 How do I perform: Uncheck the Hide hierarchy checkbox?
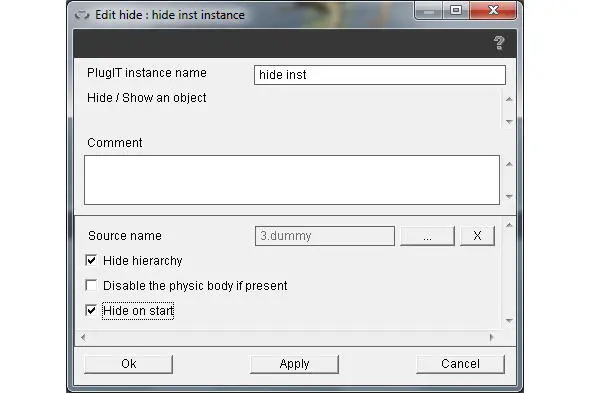click(x=91, y=260)
